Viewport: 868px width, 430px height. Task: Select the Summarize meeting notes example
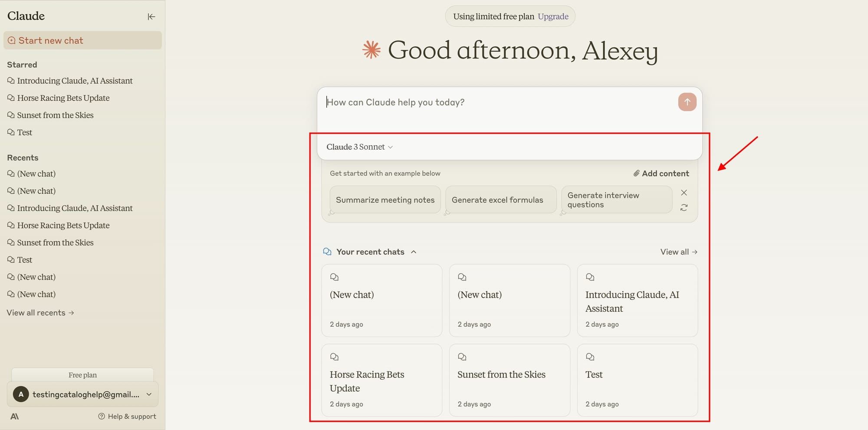(385, 200)
